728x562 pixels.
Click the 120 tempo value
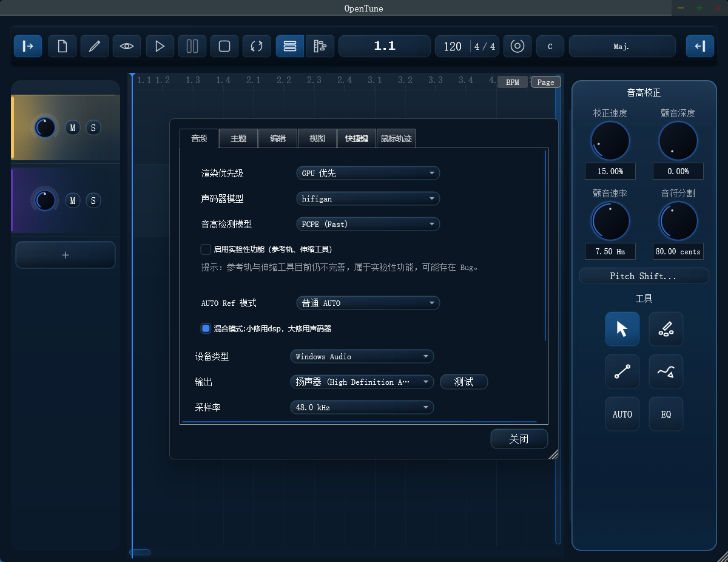(x=453, y=46)
